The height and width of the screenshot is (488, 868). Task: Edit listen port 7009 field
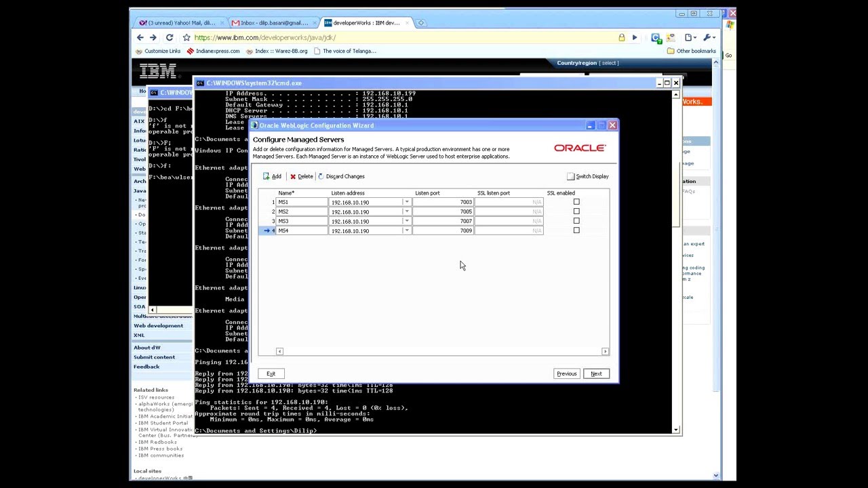coord(443,230)
